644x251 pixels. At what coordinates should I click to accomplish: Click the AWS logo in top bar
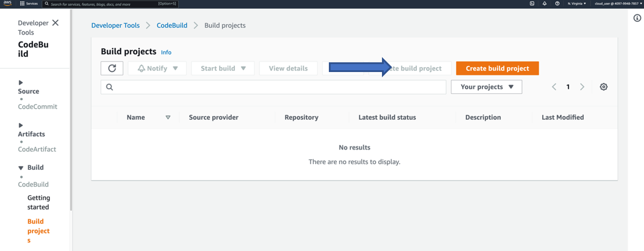coord(7,4)
